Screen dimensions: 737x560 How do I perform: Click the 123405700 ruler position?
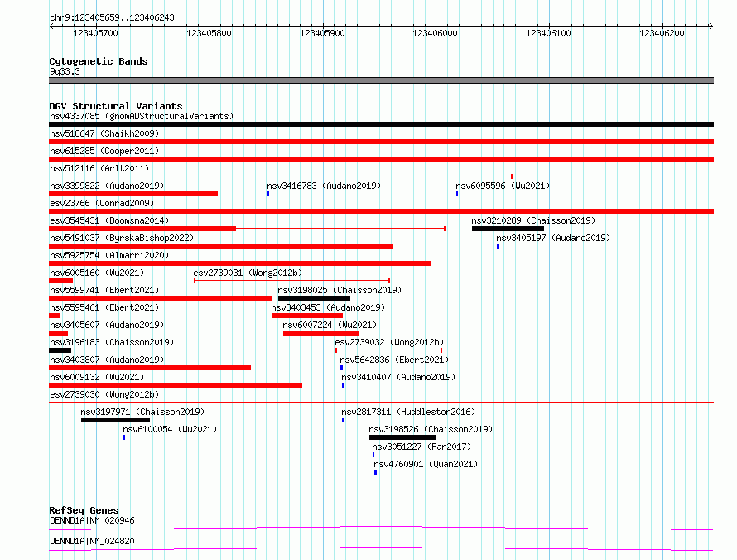coord(95,33)
